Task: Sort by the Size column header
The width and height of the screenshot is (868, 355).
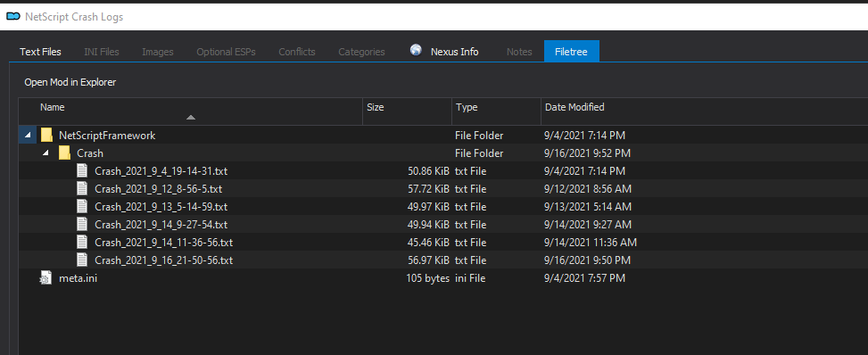Action: (x=408, y=111)
